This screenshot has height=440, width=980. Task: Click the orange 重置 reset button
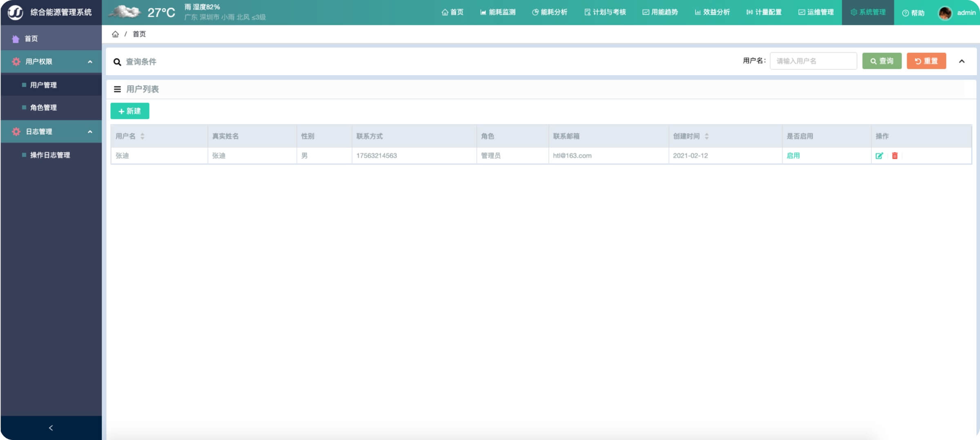tap(926, 61)
